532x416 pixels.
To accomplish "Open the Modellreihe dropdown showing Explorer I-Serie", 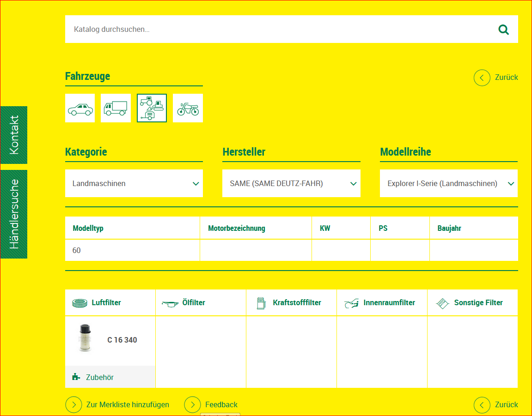I will pos(448,184).
